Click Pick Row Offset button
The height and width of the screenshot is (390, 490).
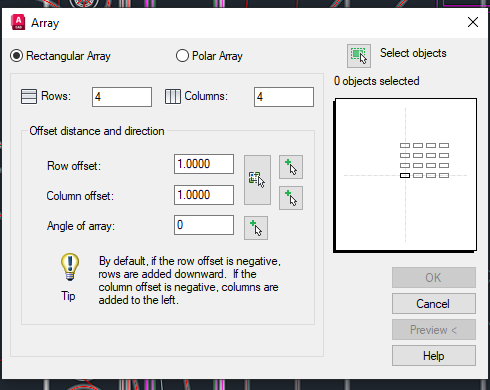coord(291,167)
